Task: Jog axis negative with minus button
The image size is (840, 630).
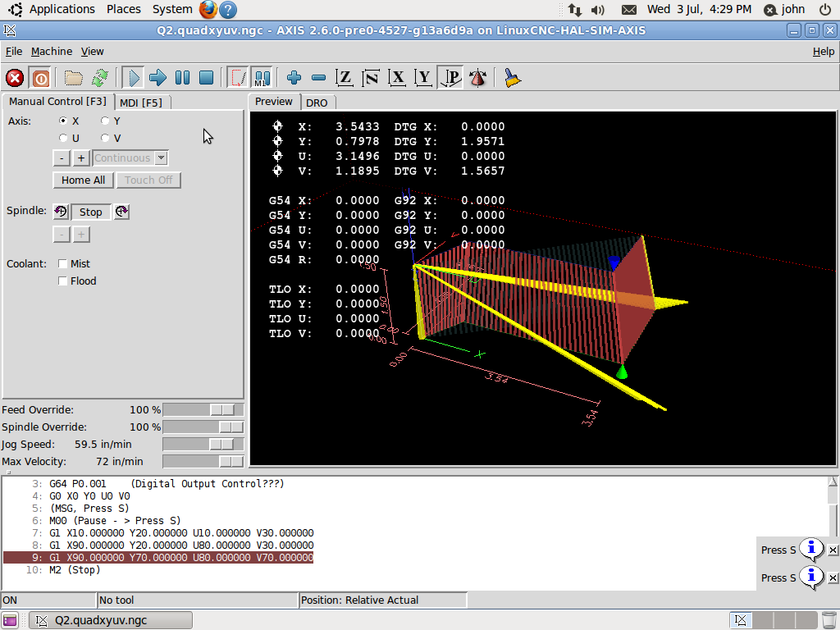Action: click(x=62, y=158)
